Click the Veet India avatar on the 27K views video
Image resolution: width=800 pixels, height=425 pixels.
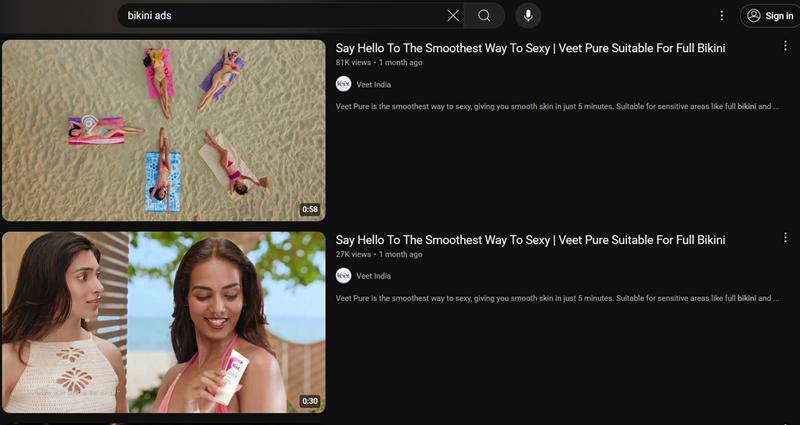click(343, 276)
